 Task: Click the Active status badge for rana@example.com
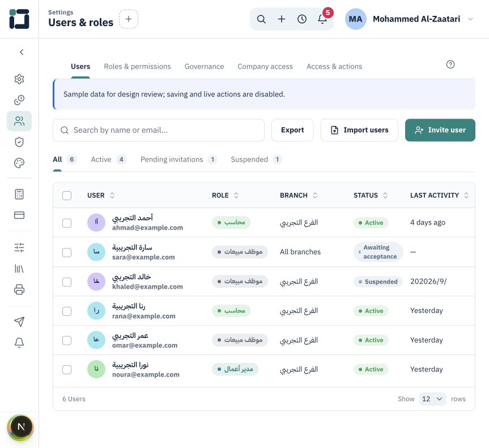click(x=371, y=311)
